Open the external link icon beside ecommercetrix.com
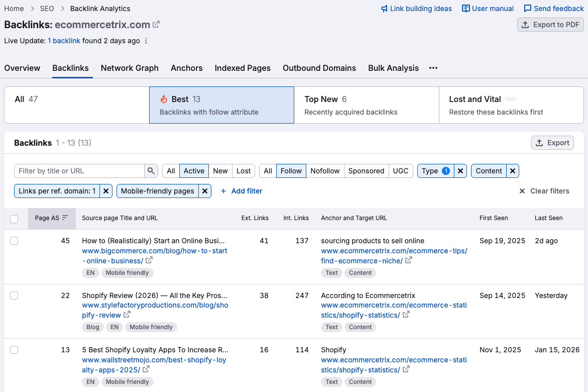 156,24
